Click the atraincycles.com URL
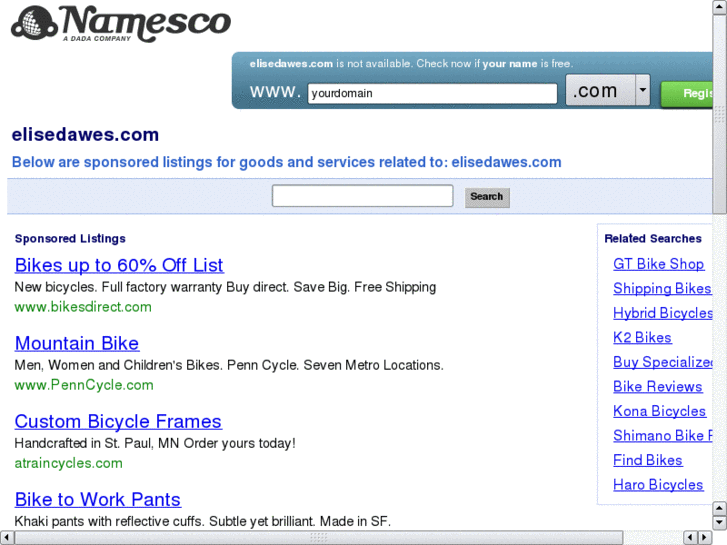 click(x=69, y=463)
